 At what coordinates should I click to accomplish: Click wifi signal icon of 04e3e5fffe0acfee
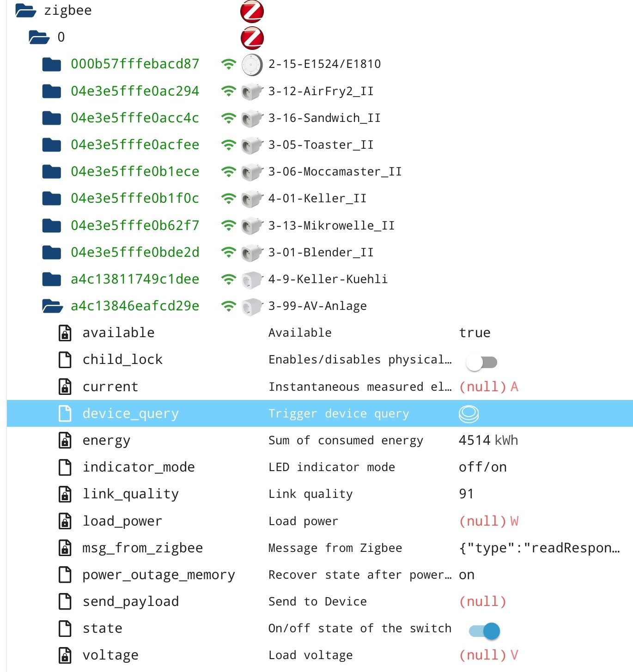coord(229,145)
